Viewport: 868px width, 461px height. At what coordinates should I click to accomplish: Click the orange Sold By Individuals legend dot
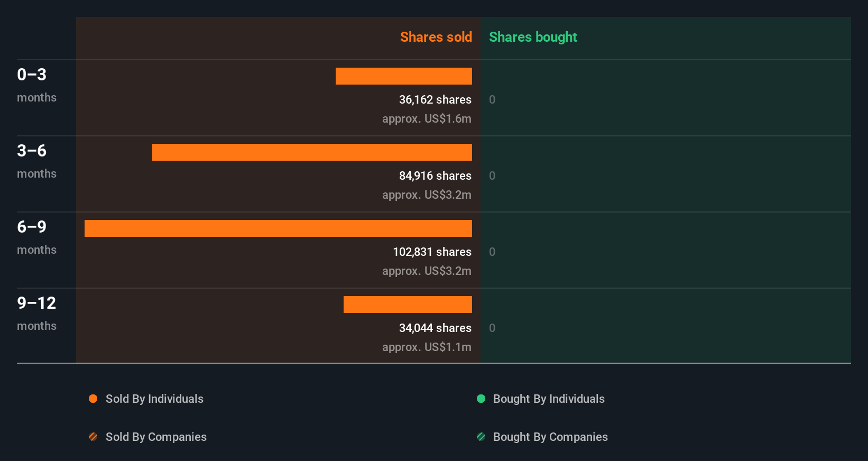pyautogui.click(x=93, y=399)
